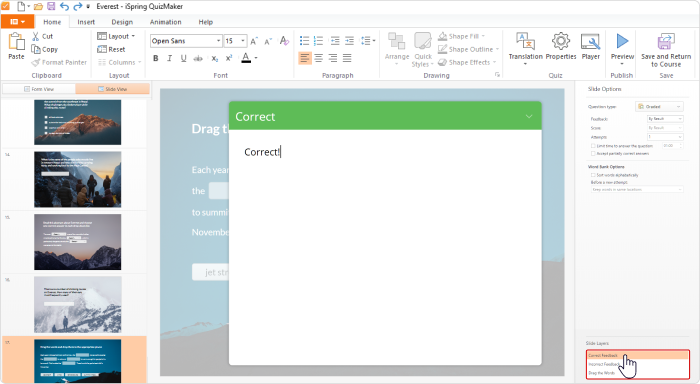Screen dimensions: 700x384
Task: Save and Return to Course
Action: point(666,50)
